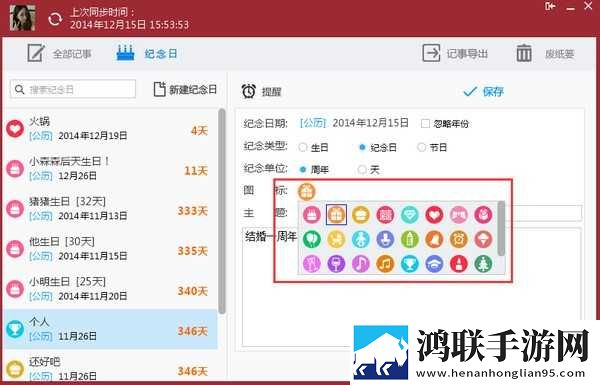Viewport: 600px width, 385px height.
Task: Choose the salmon ice cream cone icon
Action: pos(483,239)
